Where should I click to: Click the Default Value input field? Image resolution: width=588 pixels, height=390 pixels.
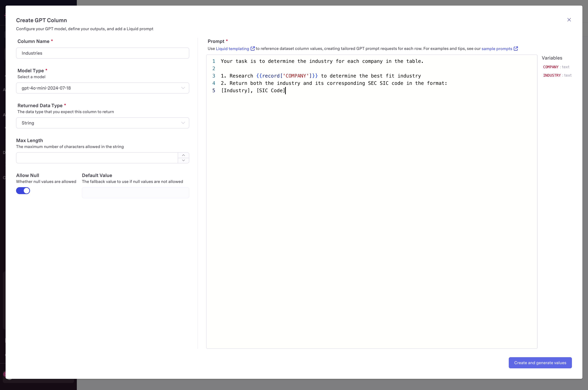pos(135,193)
